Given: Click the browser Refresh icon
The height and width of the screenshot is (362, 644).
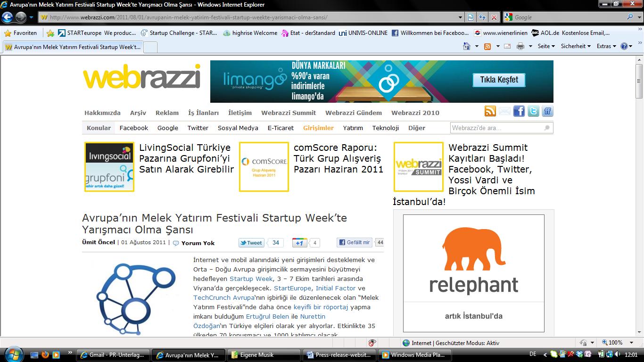Looking at the screenshot, I should click(x=482, y=17).
